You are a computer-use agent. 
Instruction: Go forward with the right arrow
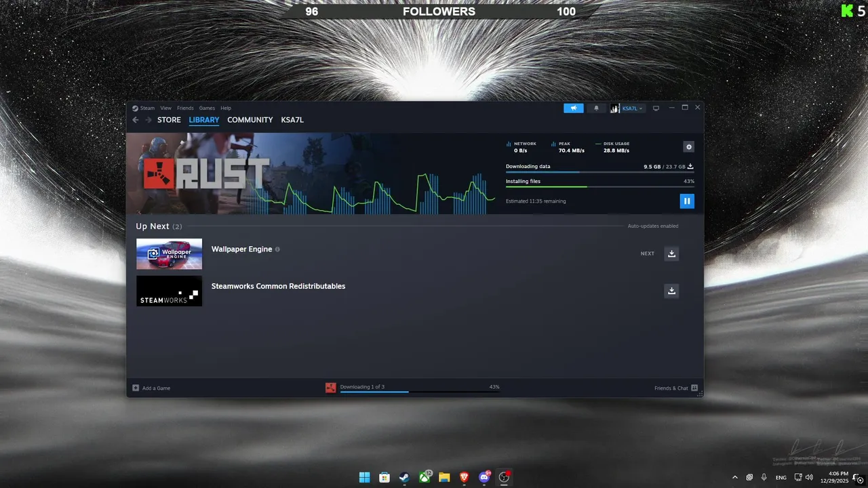(x=148, y=120)
